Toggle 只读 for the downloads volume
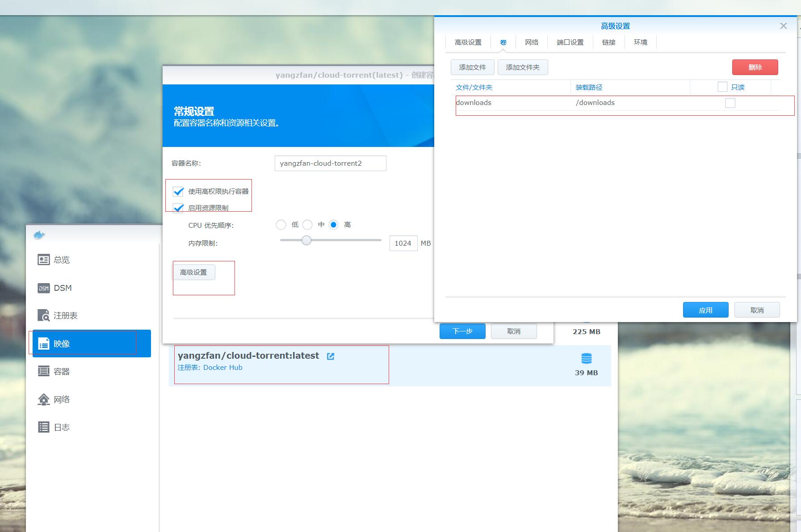 [730, 103]
